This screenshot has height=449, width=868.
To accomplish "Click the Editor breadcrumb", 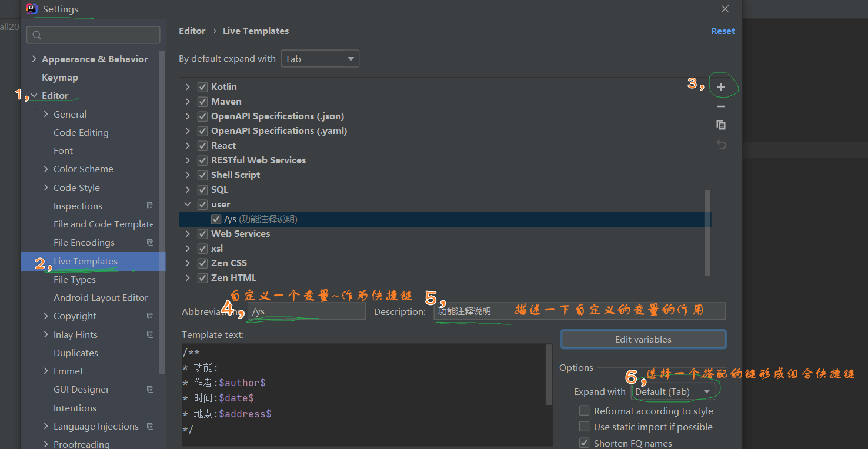I will [x=192, y=31].
